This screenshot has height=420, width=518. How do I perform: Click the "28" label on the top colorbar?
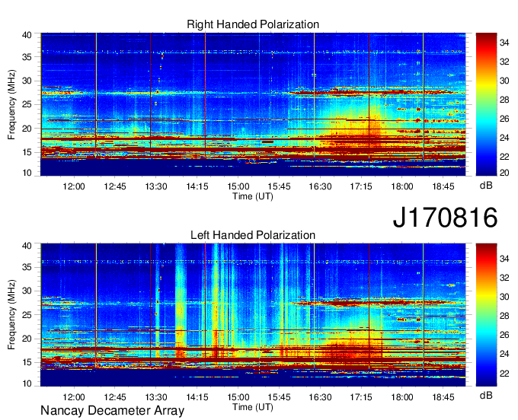tap(504, 100)
